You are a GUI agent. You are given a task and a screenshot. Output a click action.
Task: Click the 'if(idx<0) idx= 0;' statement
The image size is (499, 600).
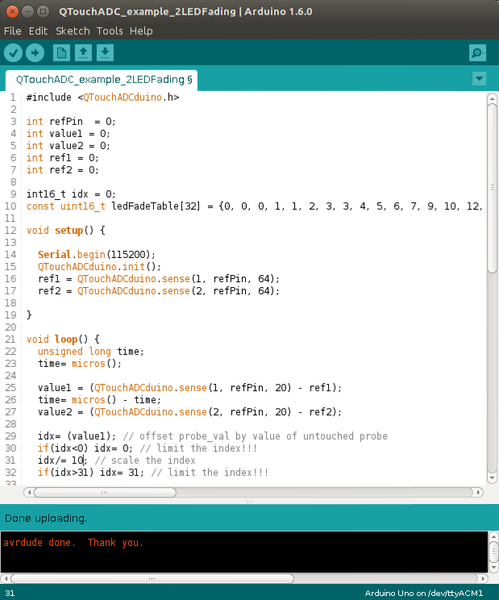85,448
